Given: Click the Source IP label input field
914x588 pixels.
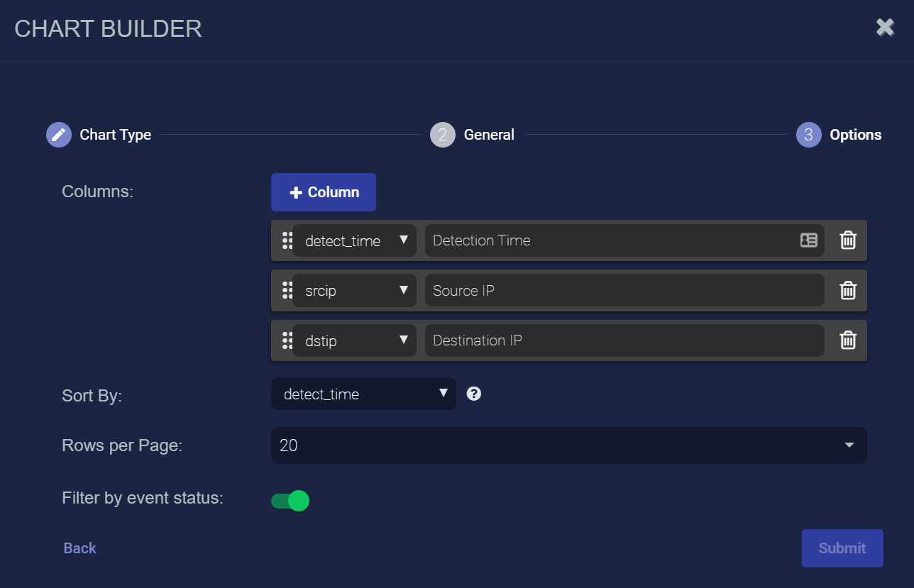Looking at the screenshot, I should click(x=624, y=291).
